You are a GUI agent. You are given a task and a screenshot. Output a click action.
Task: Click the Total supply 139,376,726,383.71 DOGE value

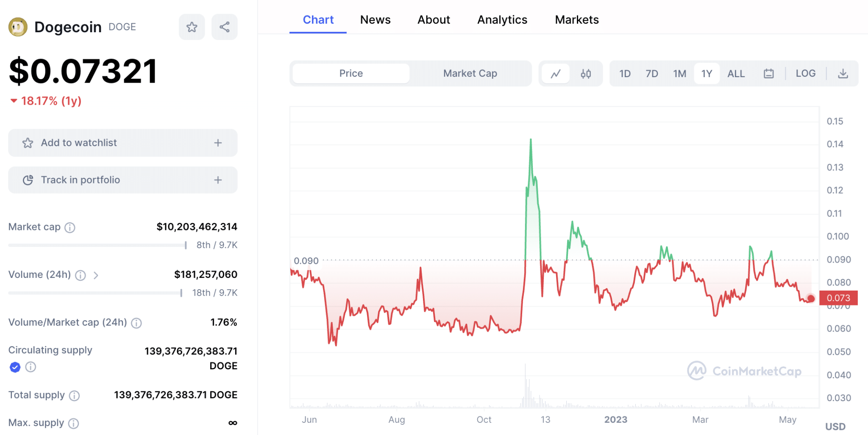[x=175, y=395]
